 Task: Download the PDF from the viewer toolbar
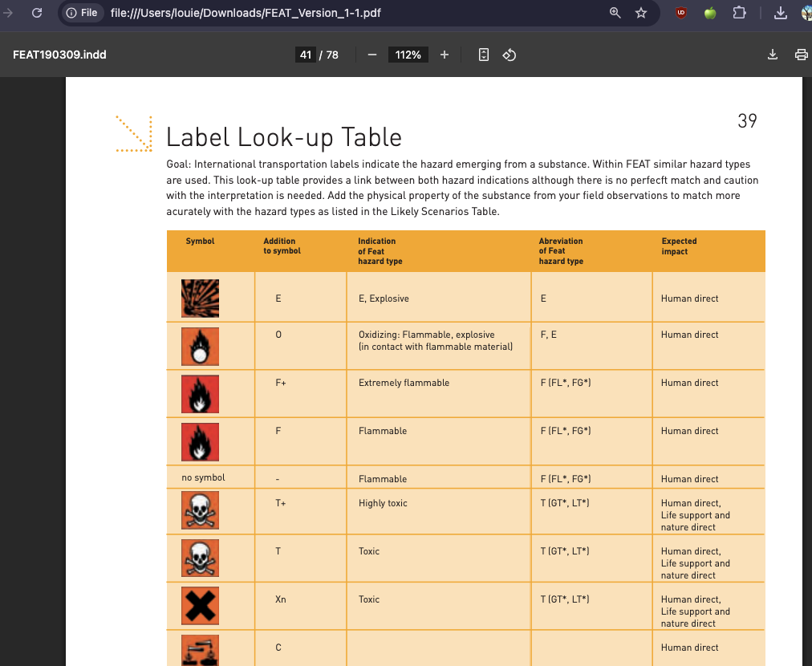coord(773,55)
